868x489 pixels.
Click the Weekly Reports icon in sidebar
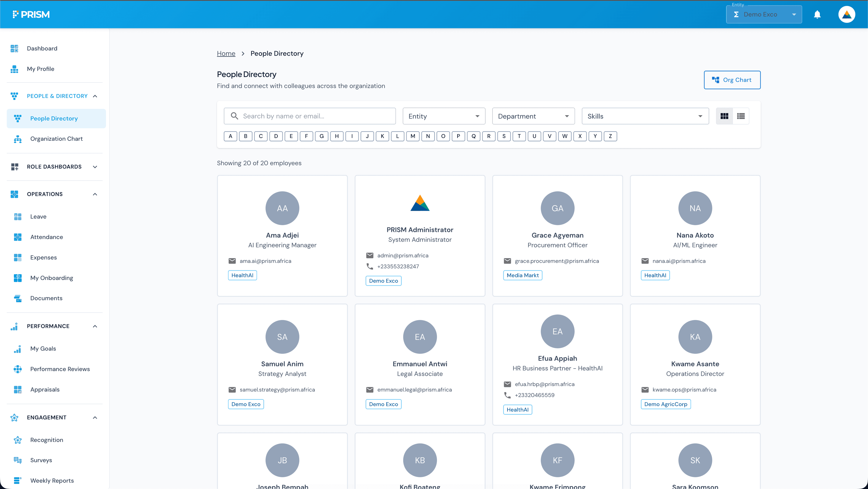coord(18,480)
